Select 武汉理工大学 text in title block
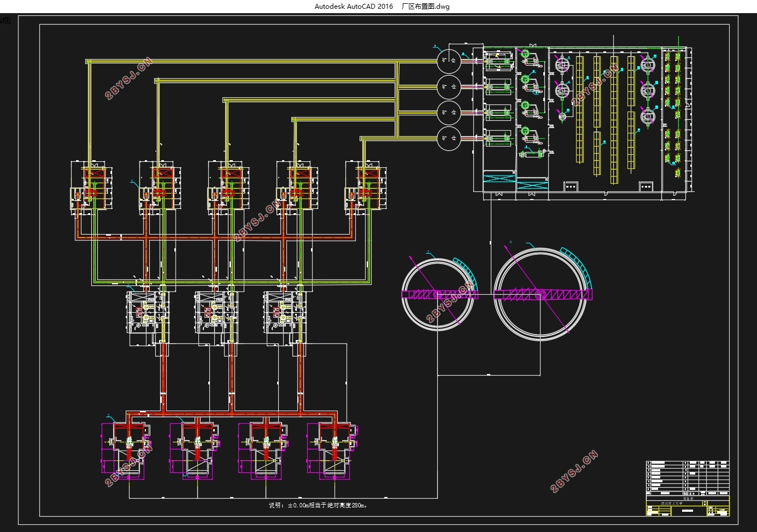The height and width of the screenshot is (532, 757). [671, 504]
